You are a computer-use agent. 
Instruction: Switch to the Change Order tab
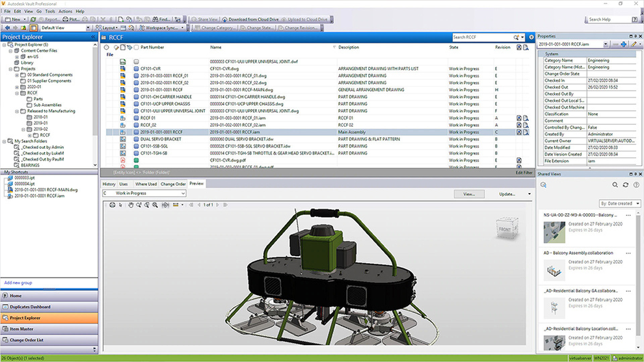pyautogui.click(x=173, y=185)
